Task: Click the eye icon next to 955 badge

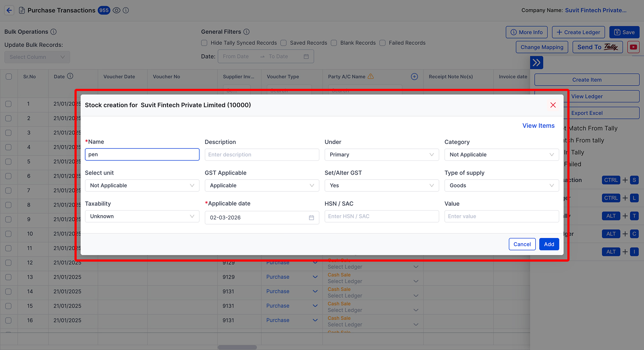Action: coord(117,10)
